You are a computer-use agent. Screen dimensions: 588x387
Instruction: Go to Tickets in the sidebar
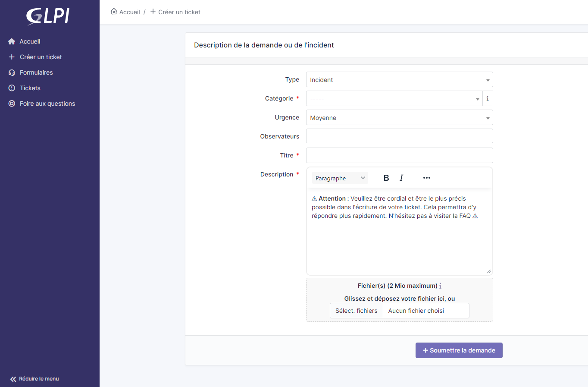(30, 88)
